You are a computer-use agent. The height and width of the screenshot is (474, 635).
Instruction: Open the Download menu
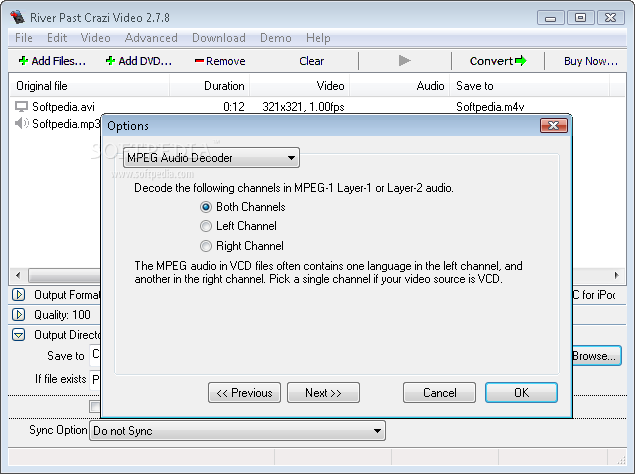click(x=219, y=38)
